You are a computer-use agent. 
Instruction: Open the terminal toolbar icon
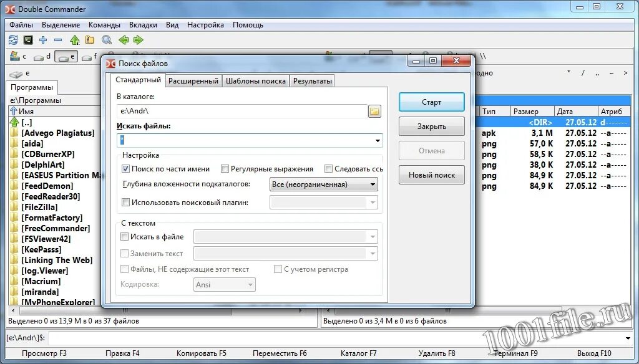click(x=28, y=40)
